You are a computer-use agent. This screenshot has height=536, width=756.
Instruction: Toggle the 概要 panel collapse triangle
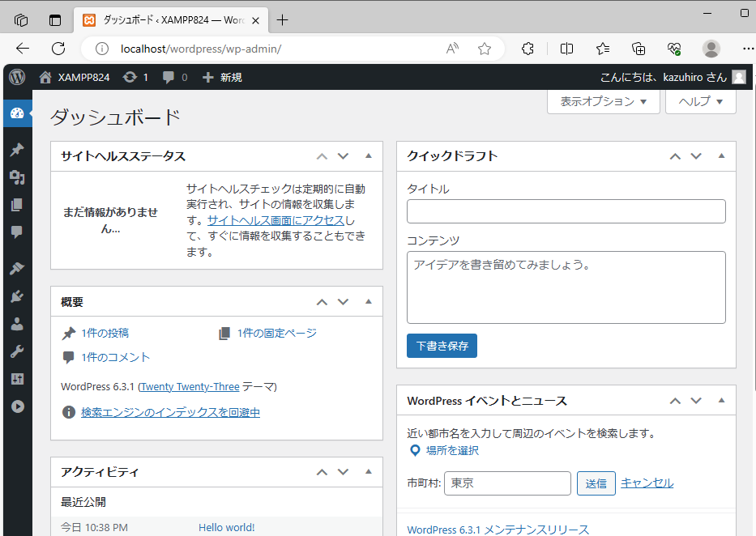pyautogui.click(x=369, y=302)
